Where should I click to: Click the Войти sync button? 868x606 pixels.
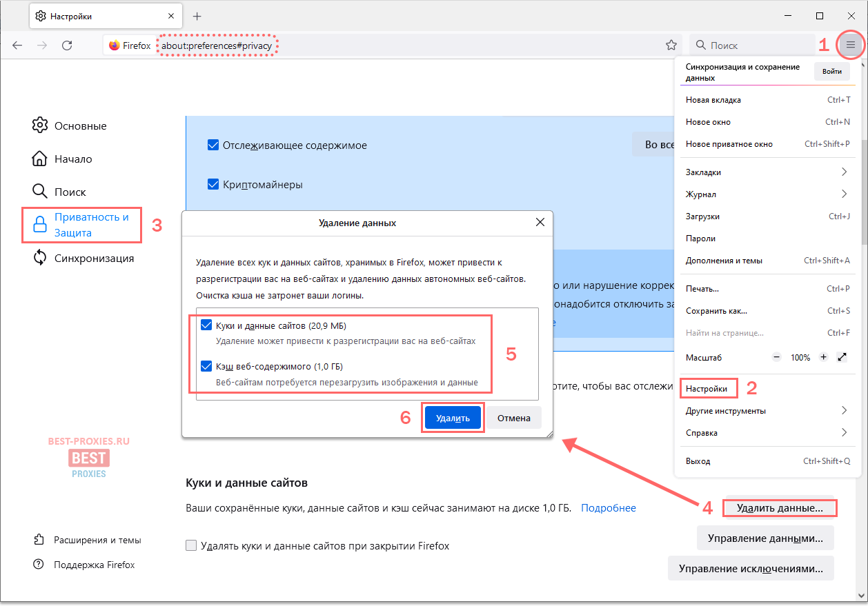pos(831,72)
